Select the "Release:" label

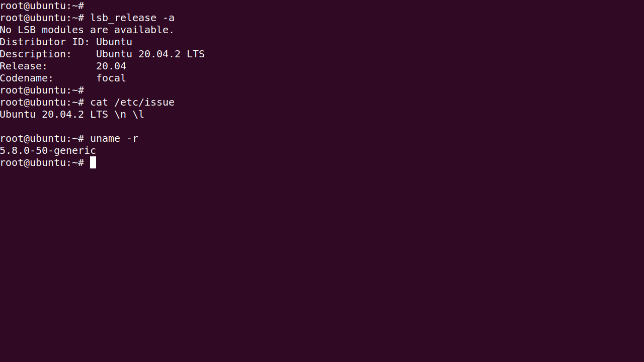click(x=24, y=66)
